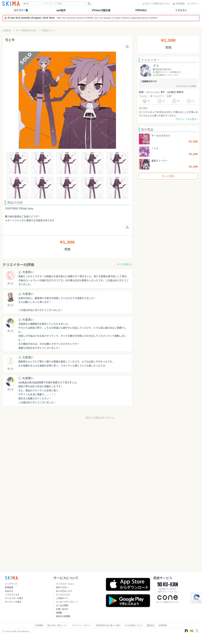Open the TRPG向け nav tab
The width and height of the screenshot is (202, 644).
141,10
